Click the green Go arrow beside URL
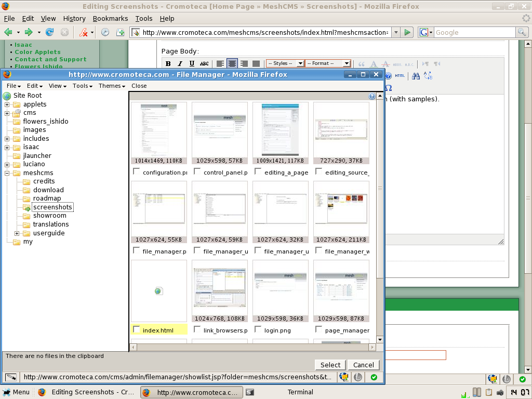The width and height of the screenshot is (532, 399). [x=407, y=32]
